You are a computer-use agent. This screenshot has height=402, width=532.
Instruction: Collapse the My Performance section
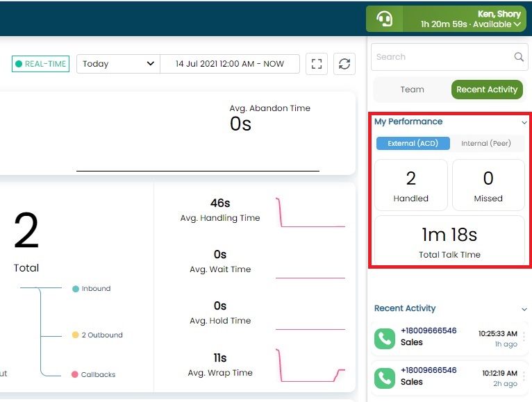524,122
